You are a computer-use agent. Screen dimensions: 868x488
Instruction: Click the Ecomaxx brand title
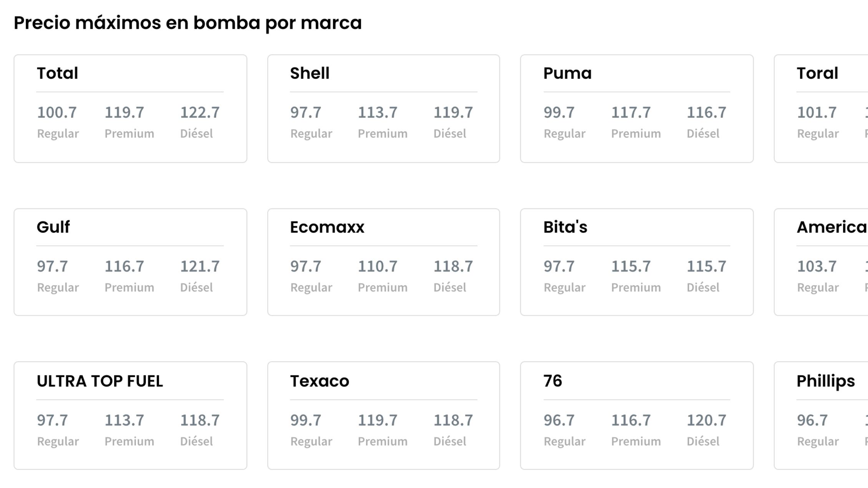point(327,227)
